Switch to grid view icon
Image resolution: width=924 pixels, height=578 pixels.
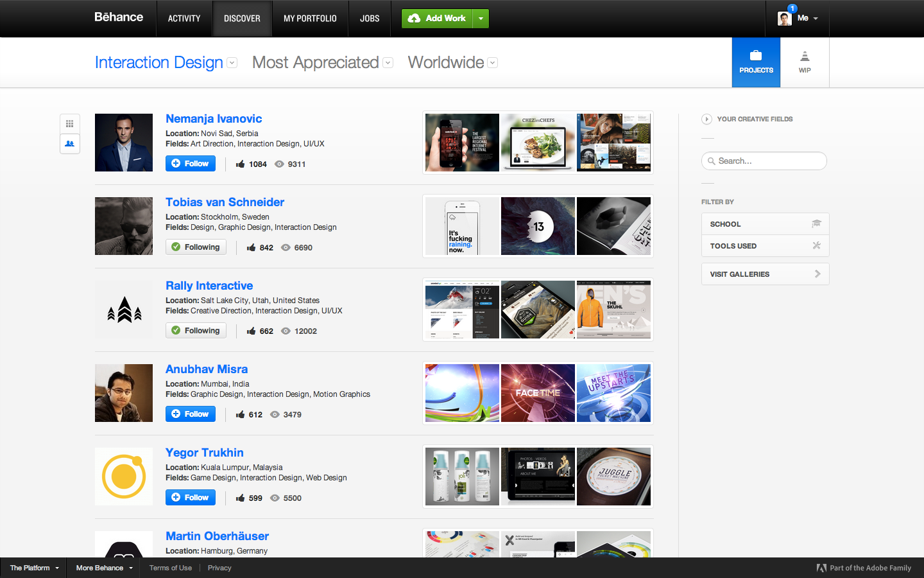point(70,123)
